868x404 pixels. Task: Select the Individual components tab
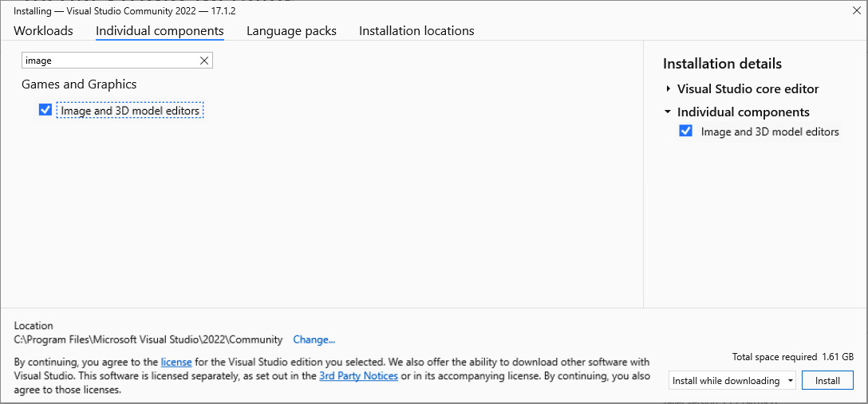[x=160, y=31]
